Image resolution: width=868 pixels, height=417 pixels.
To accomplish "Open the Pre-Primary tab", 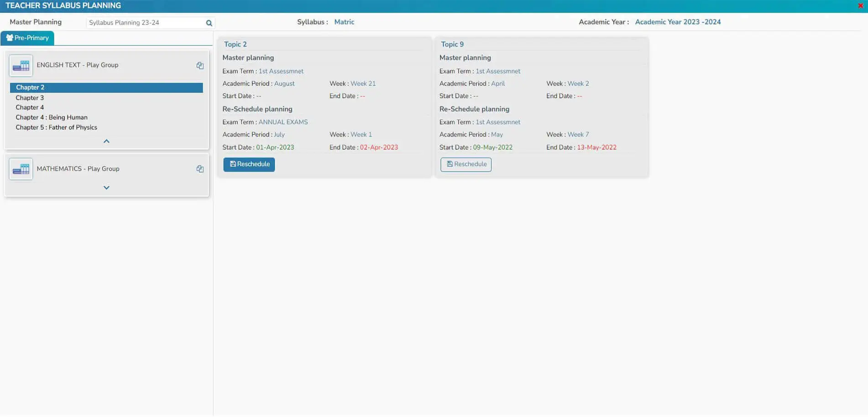I will [27, 38].
